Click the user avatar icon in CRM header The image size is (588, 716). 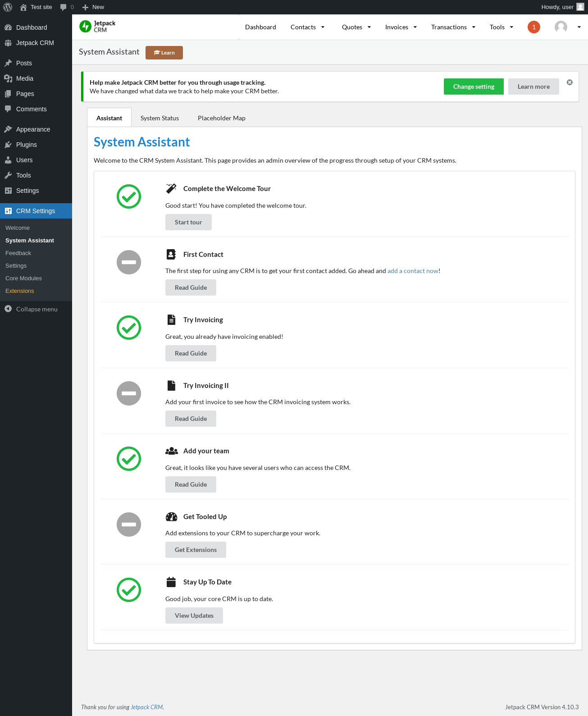tap(561, 27)
